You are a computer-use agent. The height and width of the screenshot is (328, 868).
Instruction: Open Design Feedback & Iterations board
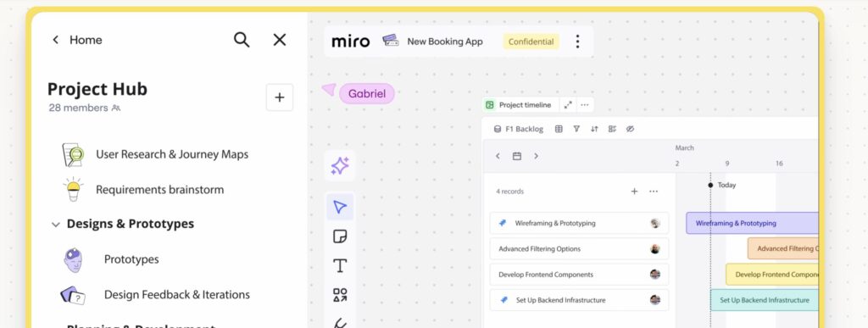tap(177, 295)
